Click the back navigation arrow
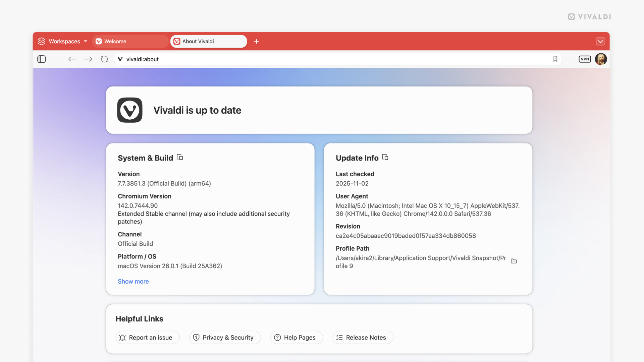The width and height of the screenshot is (644, 362). pos(72,59)
